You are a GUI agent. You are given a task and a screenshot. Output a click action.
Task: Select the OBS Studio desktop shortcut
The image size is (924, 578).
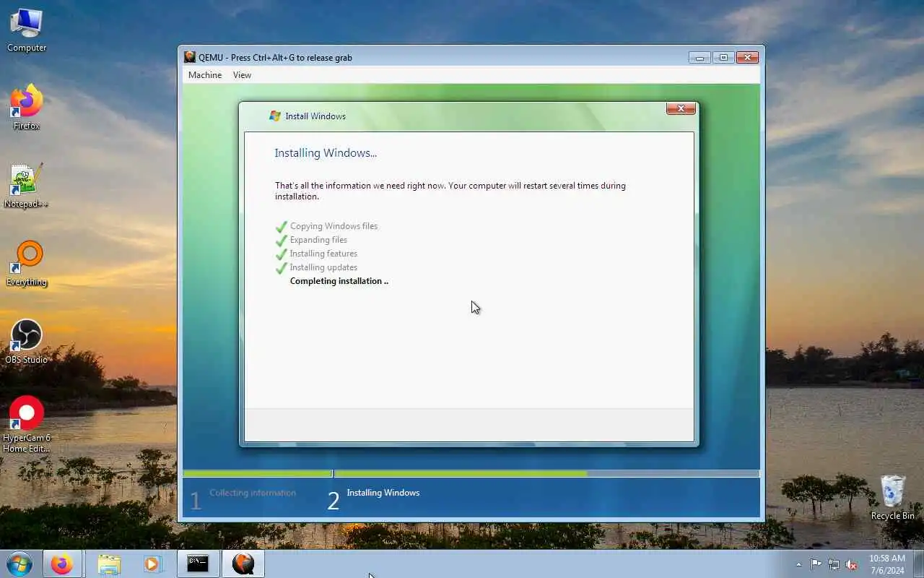27,342
